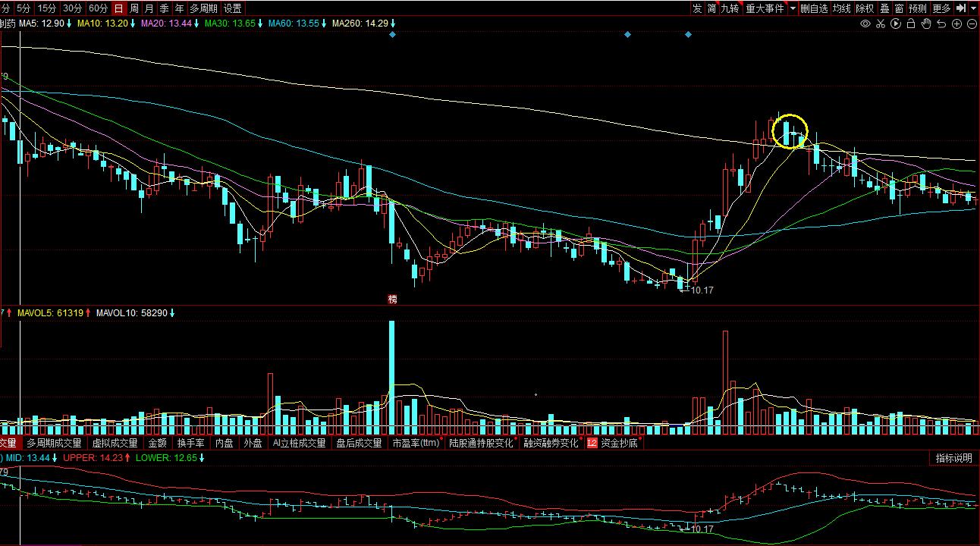The image size is (980, 546).
Task: Switch to 融资融券变化 indicator tab
Action: (x=551, y=443)
